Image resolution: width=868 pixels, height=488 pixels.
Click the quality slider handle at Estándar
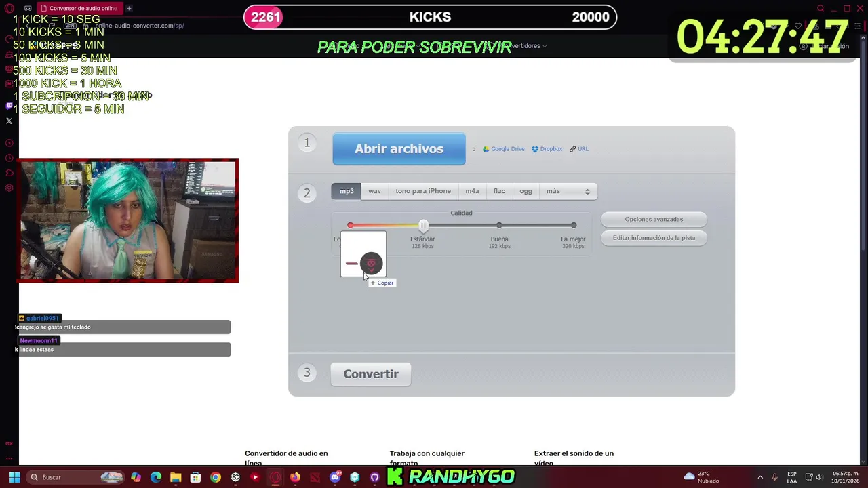point(423,225)
